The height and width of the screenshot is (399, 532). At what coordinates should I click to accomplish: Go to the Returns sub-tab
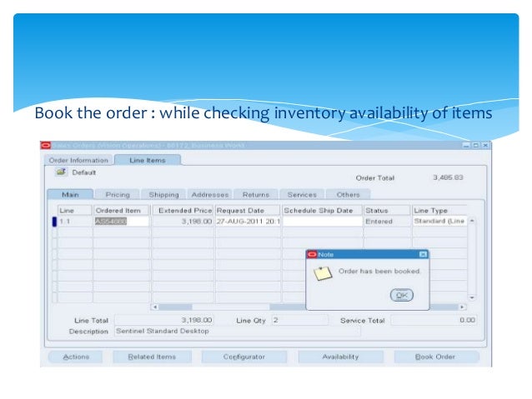pyautogui.click(x=256, y=195)
